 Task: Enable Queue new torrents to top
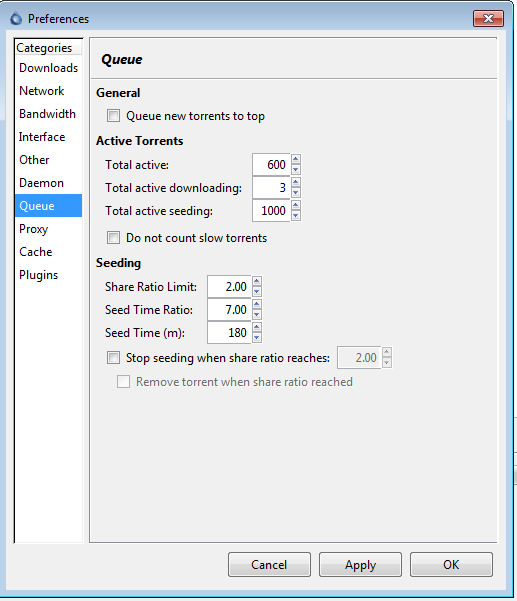coord(113,115)
